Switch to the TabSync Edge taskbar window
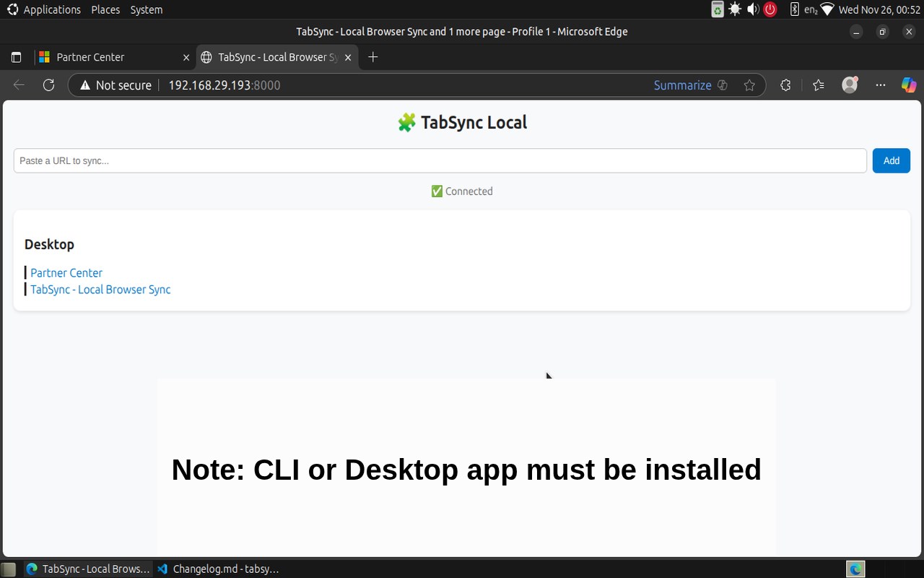Screen dimensions: 924x578 (88, 569)
